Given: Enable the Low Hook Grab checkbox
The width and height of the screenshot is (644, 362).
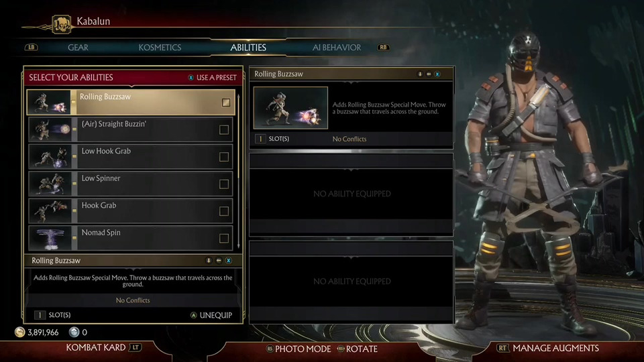Looking at the screenshot, I should click(224, 157).
